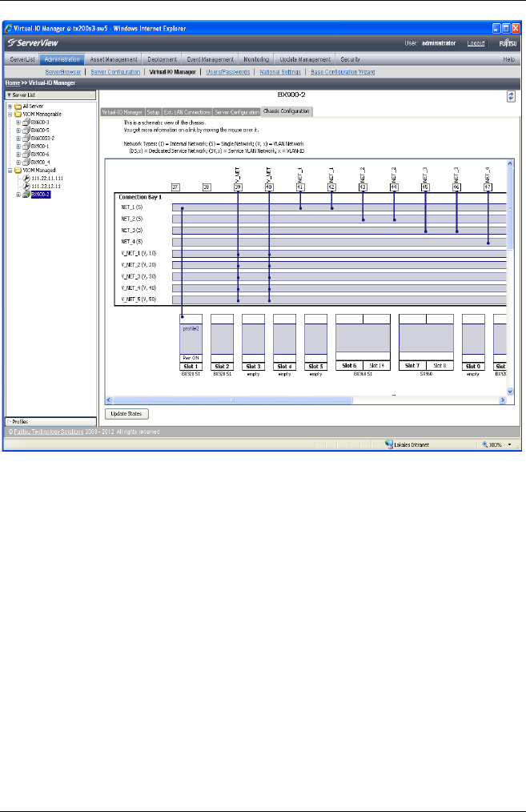Select the BX600-5 chassis icon

pyautogui.click(x=26, y=130)
